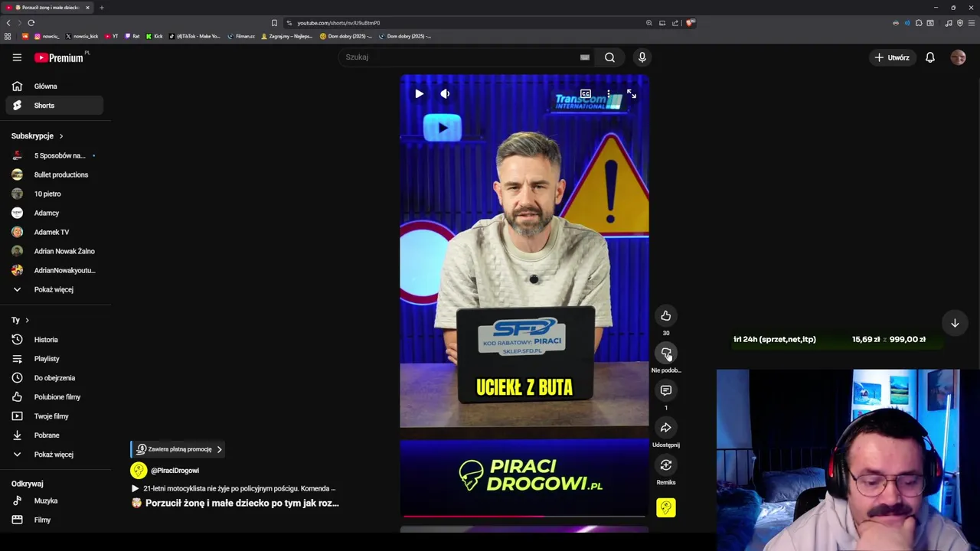The height and width of the screenshot is (551, 980).
Task: Toggle closed captions on the Short
Action: [x=586, y=94]
